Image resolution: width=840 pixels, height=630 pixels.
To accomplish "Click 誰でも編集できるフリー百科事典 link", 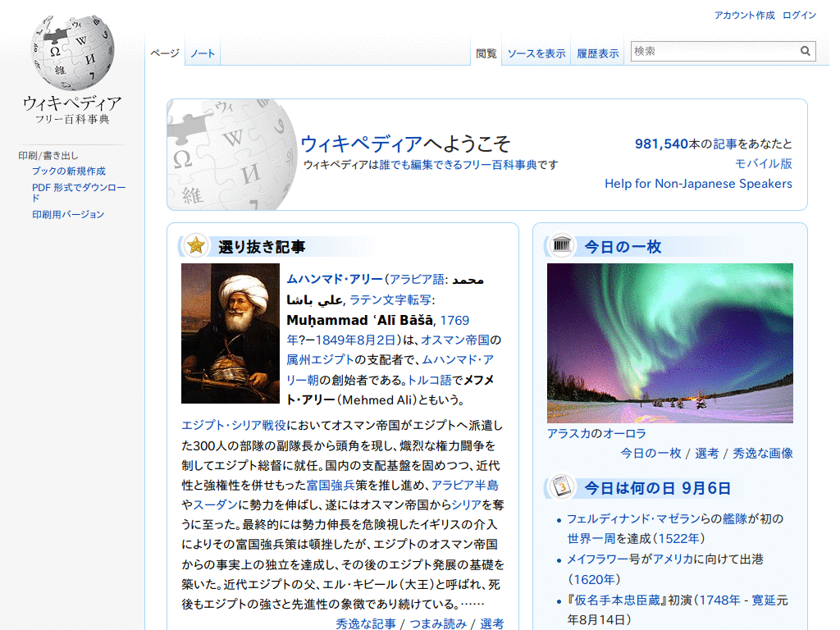I will 458,164.
